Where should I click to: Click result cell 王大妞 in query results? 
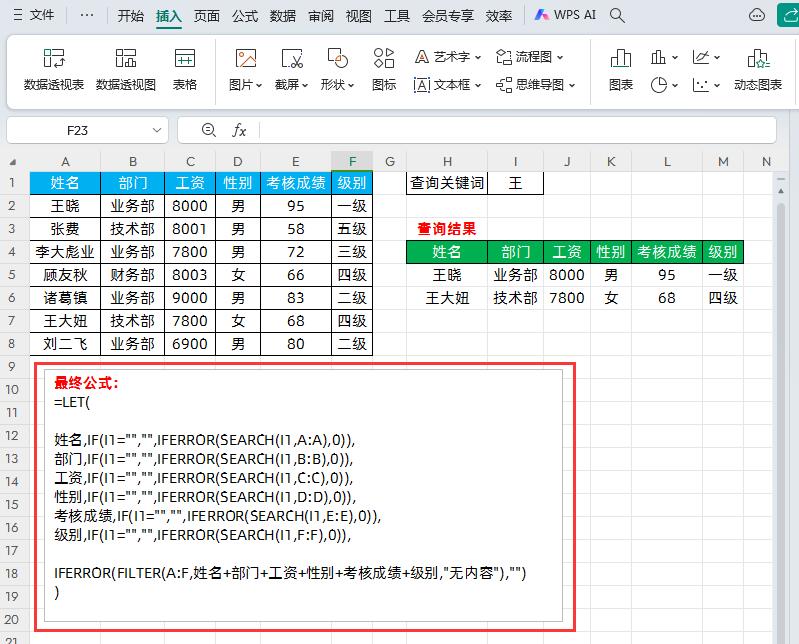click(447, 298)
